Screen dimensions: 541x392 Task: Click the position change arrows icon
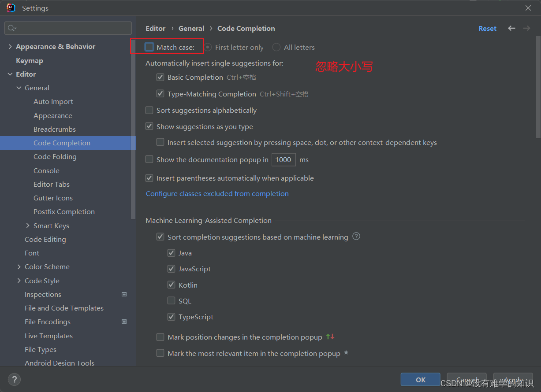(x=330, y=337)
